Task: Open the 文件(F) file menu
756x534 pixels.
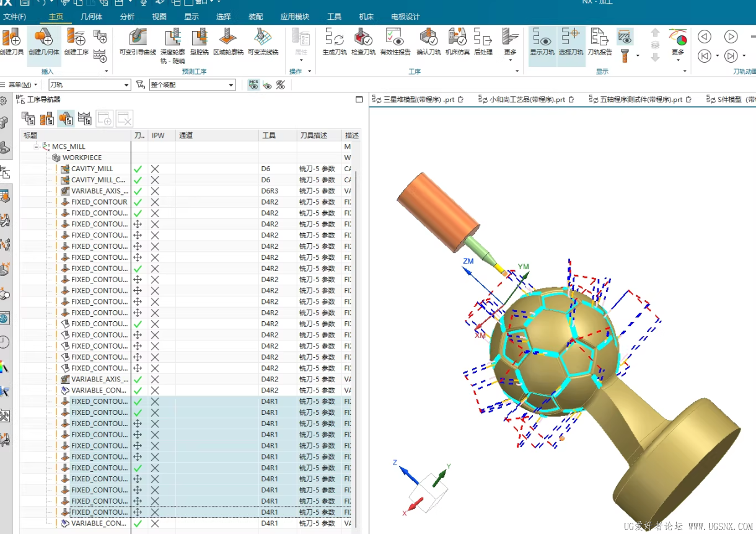Action: point(15,17)
